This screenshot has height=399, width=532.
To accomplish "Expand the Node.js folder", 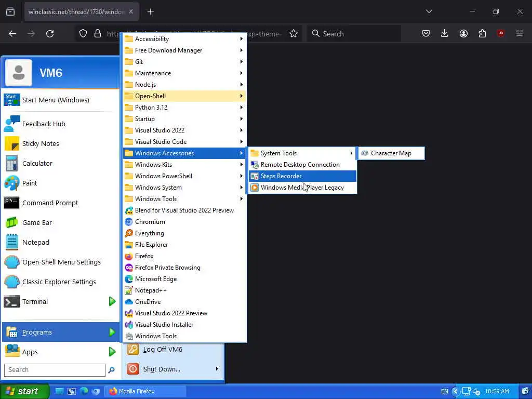I will tap(184, 85).
